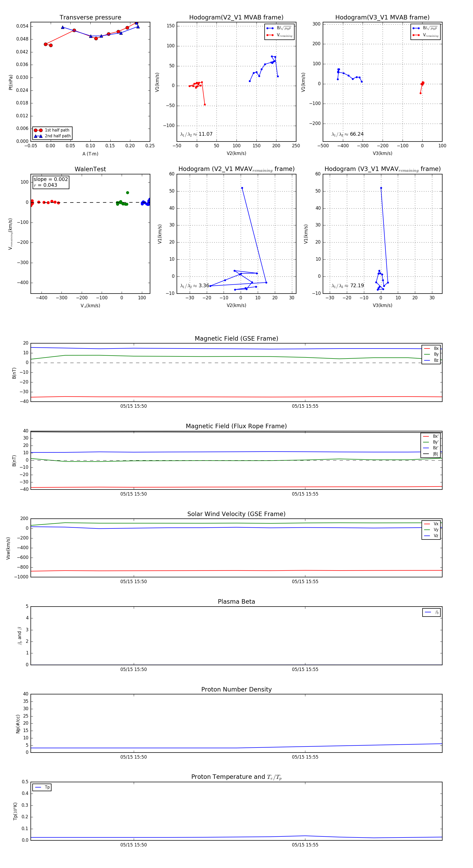The width and height of the screenshot is (473, 868).
Task: Click the 'Pt(nPa)' y-axis label
Action: [x=11, y=82]
